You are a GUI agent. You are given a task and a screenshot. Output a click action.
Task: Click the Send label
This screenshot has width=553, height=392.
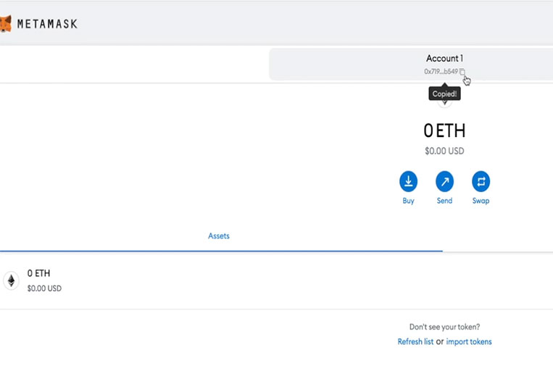pyautogui.click(x=444, y=201)
